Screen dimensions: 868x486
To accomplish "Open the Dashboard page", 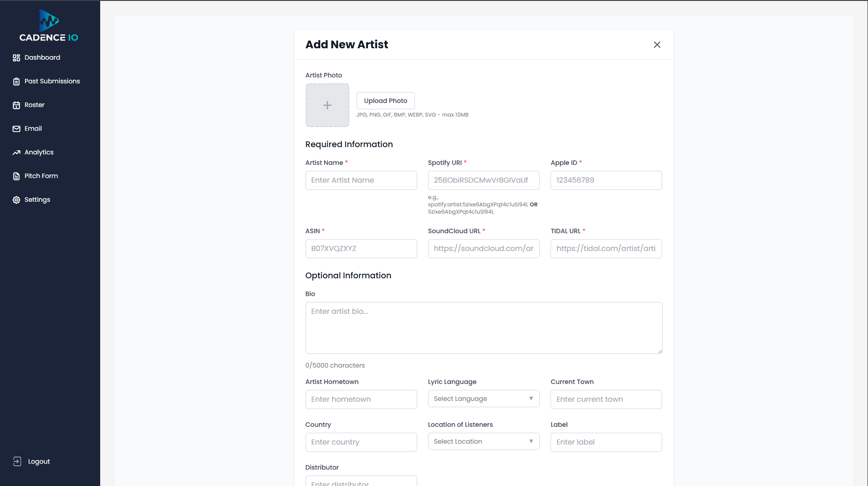I will click(x=42, y=57).
